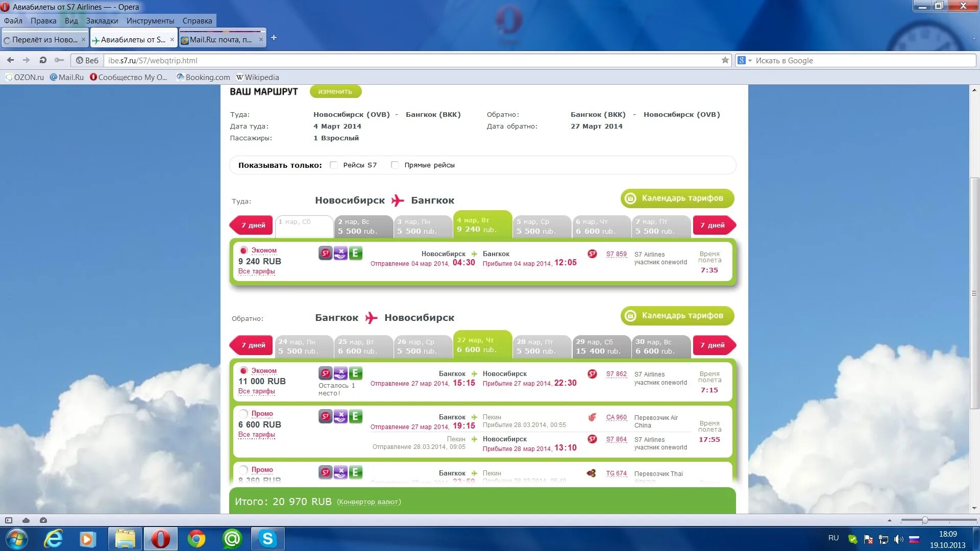Click the Opera Link cloud icon
Screen dimensions: 980x551
[x=26, y=520]
